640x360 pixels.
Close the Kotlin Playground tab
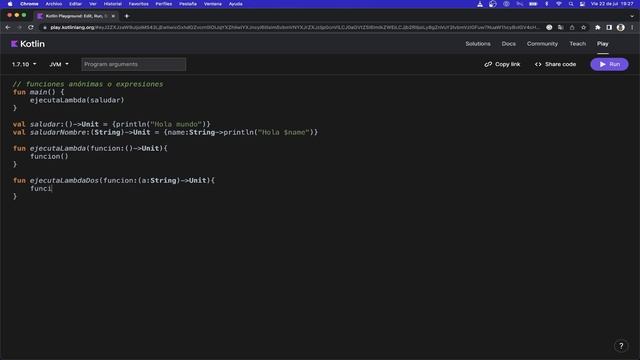[x=113, y=16]
